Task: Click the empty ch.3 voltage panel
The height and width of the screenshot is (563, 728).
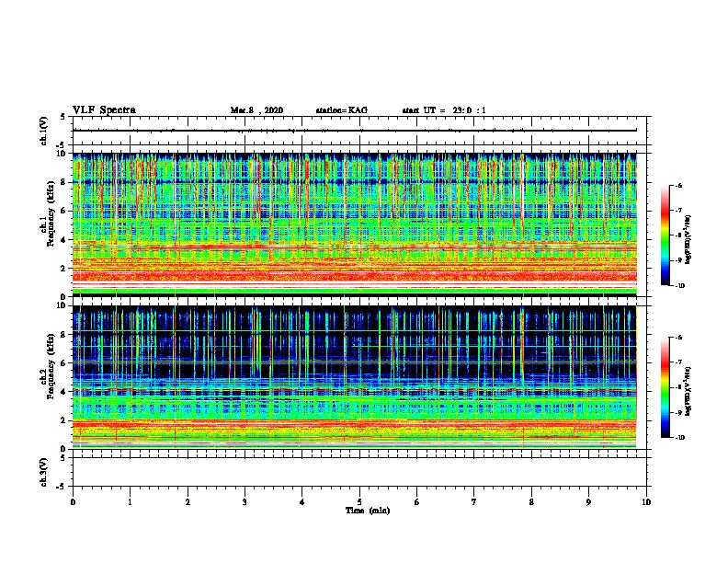Action: click(x=359, y=472)
